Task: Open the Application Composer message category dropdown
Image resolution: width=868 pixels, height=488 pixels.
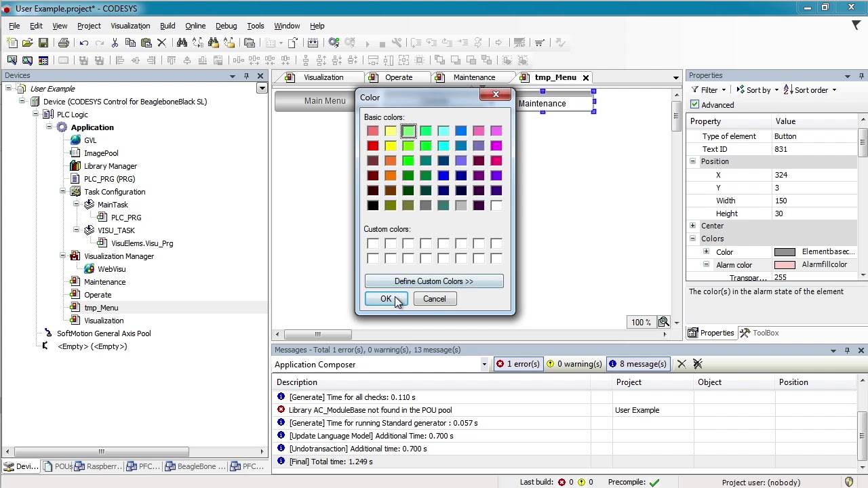Action: tap(484, 365)
